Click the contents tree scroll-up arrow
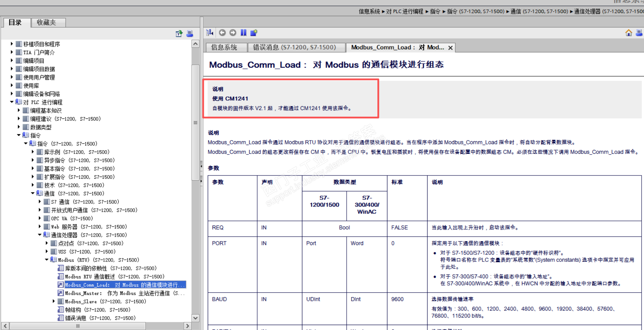This screenshot has width=644, height=330. click(195, 44)
